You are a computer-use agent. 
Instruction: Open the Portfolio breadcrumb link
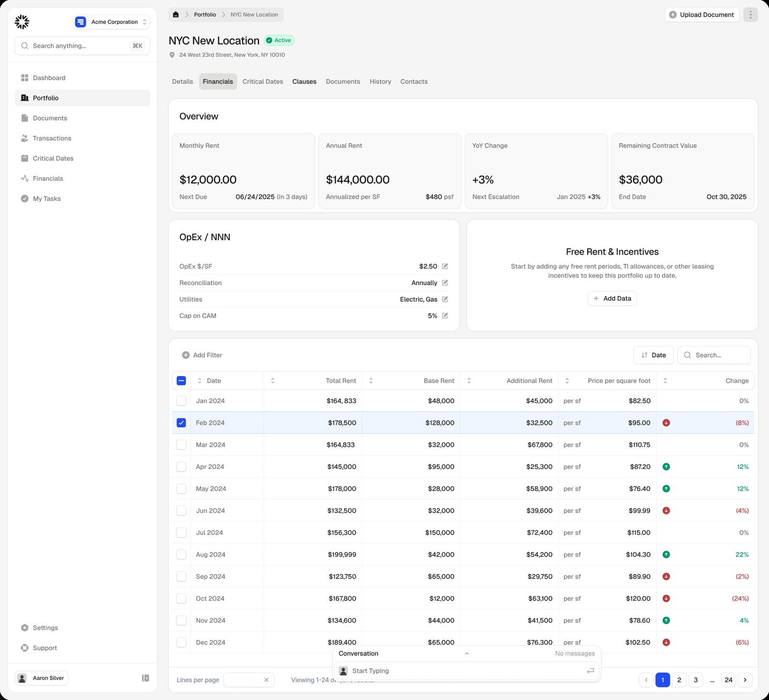(x=205, y=14)
